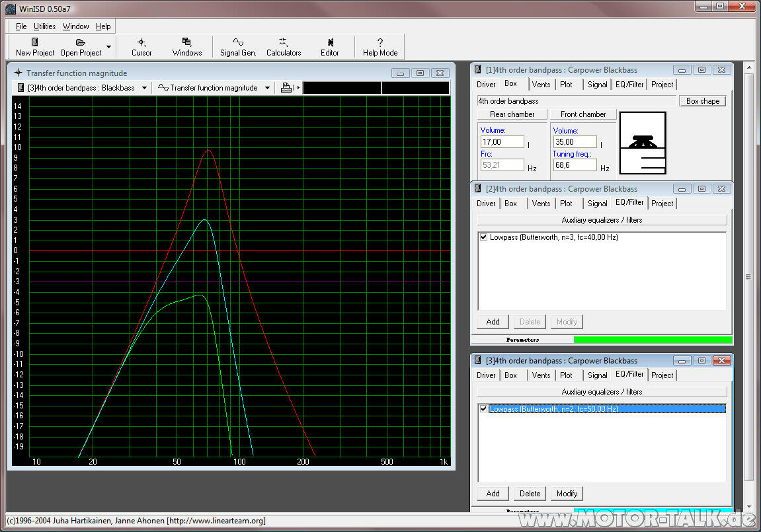Activate the Cursor tool

point(141,47)
